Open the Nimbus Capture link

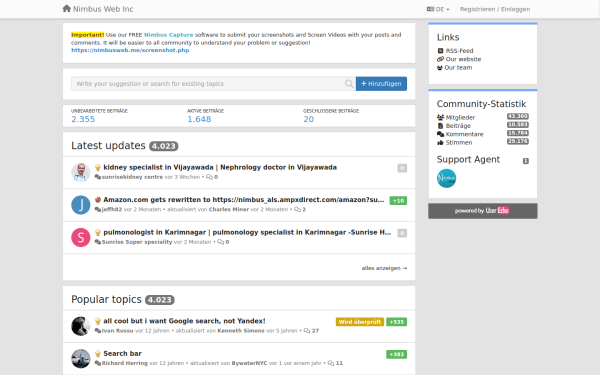[x=168, y=35]
